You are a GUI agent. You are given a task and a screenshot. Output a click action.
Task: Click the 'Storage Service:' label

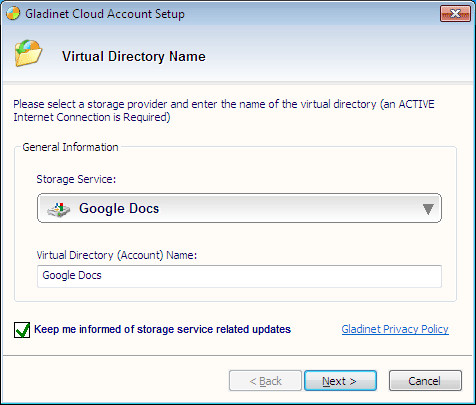tap(76, 179)
